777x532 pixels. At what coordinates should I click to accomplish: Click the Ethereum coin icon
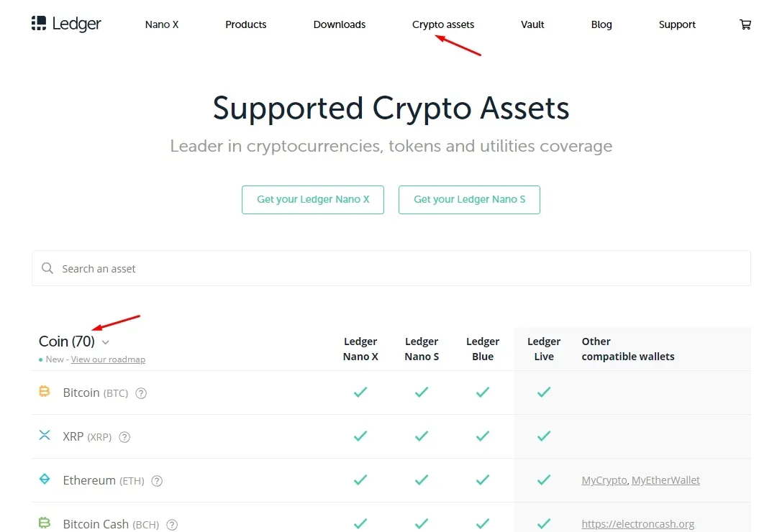click(x=45, y=479)
